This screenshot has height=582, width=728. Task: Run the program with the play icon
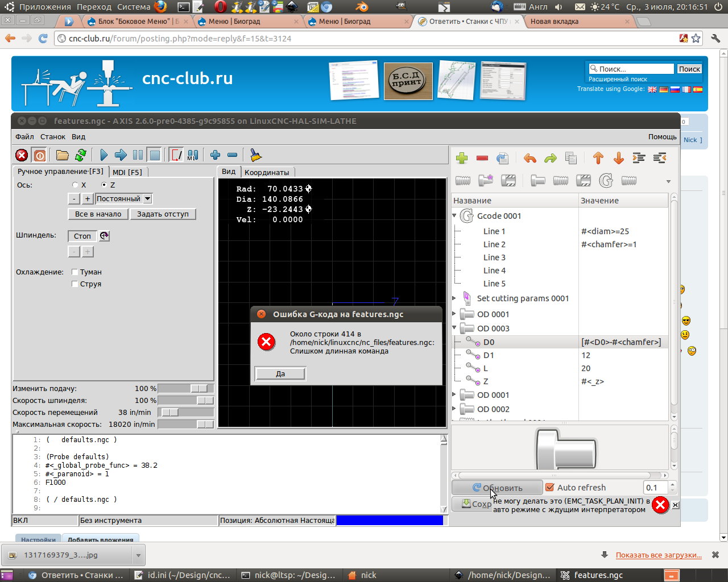(104, 155)
